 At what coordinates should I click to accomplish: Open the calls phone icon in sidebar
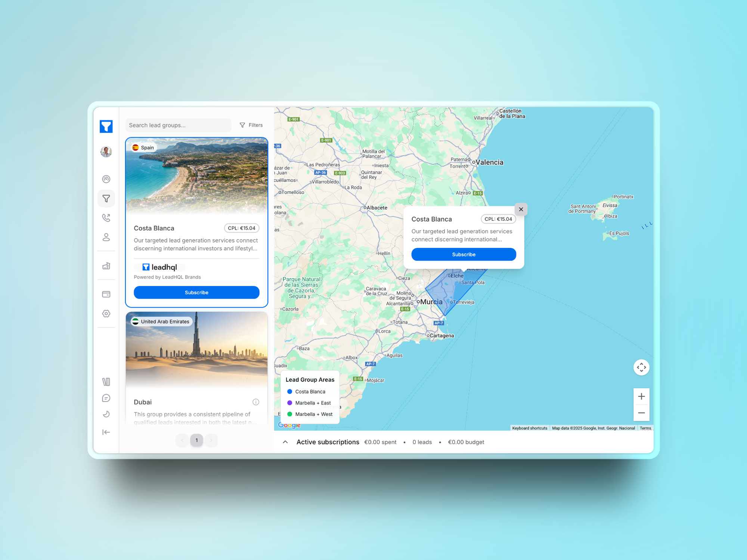tap(106, 218)
